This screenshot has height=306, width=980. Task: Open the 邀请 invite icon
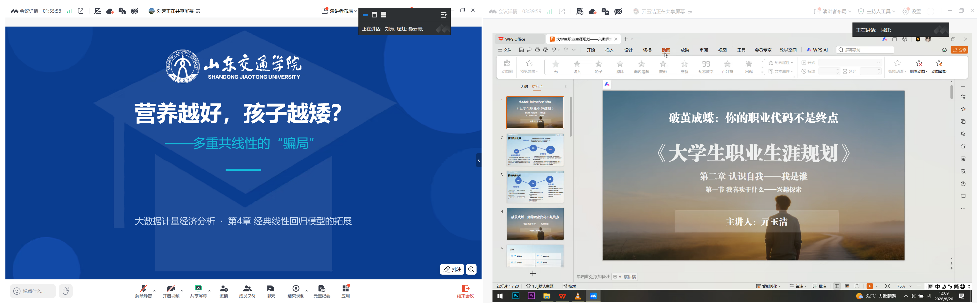point(224,291)
